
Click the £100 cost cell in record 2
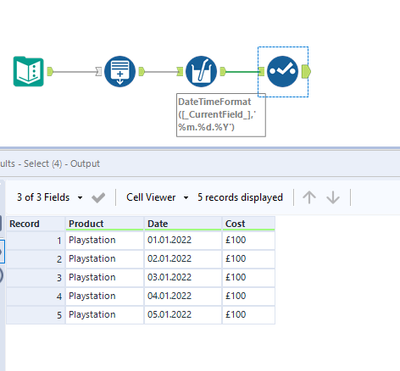click(249, 259)
